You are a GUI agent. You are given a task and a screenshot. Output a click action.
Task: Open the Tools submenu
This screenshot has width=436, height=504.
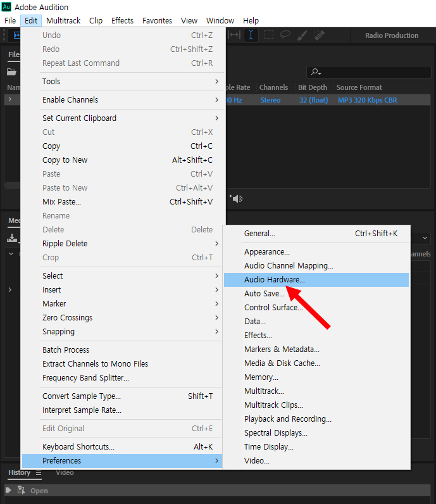pos(131,81)
